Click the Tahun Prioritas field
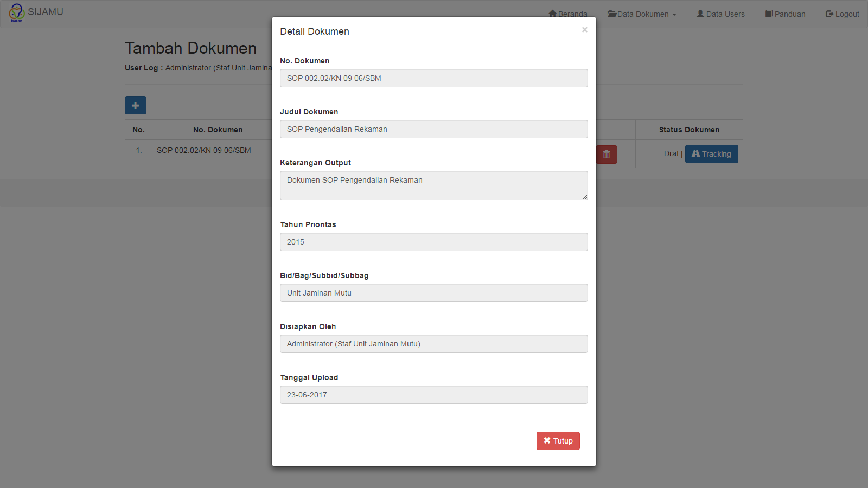 pos(434,242)
